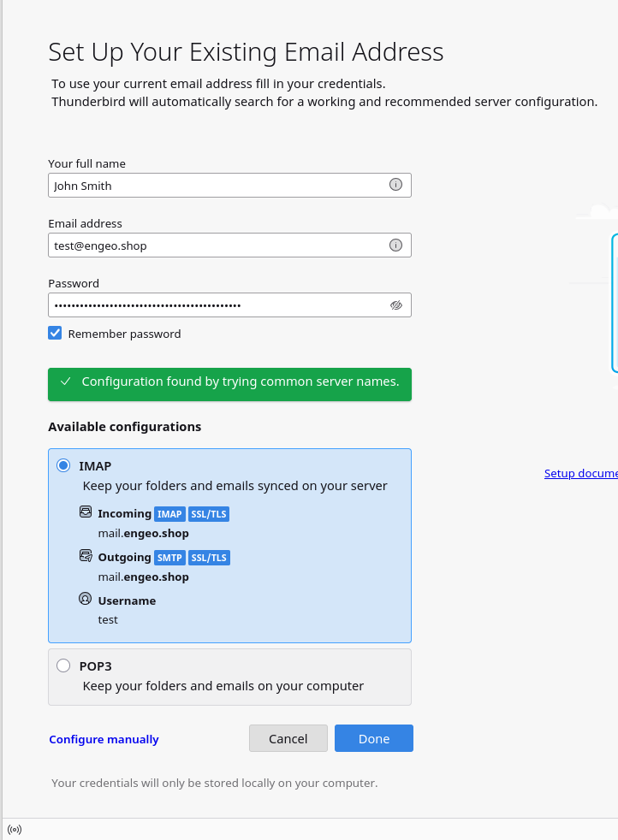The image size is (618, 840).
Task: Click the green success checkmark icon
Action: coord(65,382)
